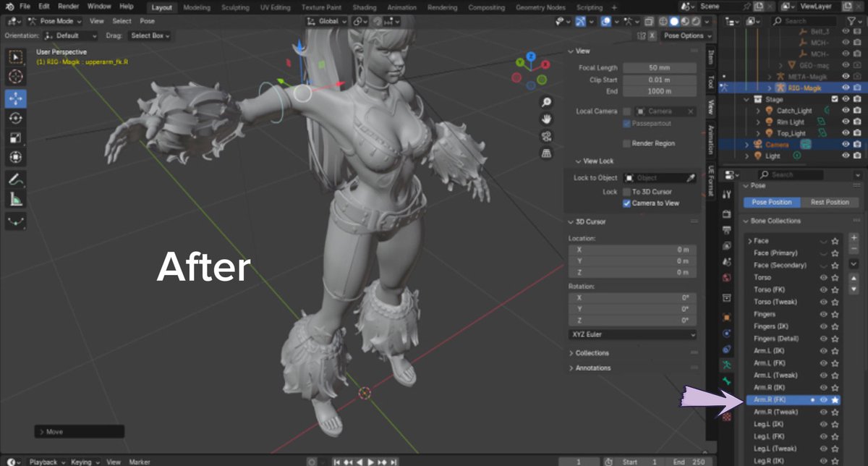The image size is (868, 466).
Task: Click the viewport pan hand icon
Action: click(x=547, y=119)
